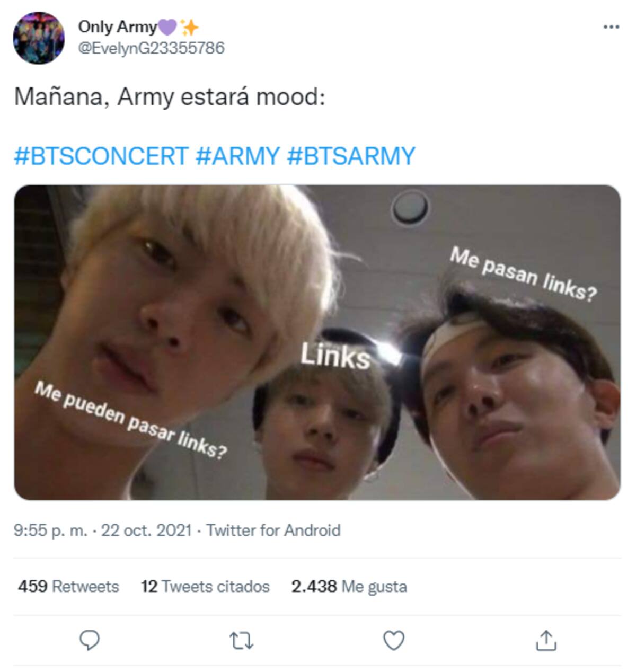Open the @EvelynG23355786 handle

151,48
